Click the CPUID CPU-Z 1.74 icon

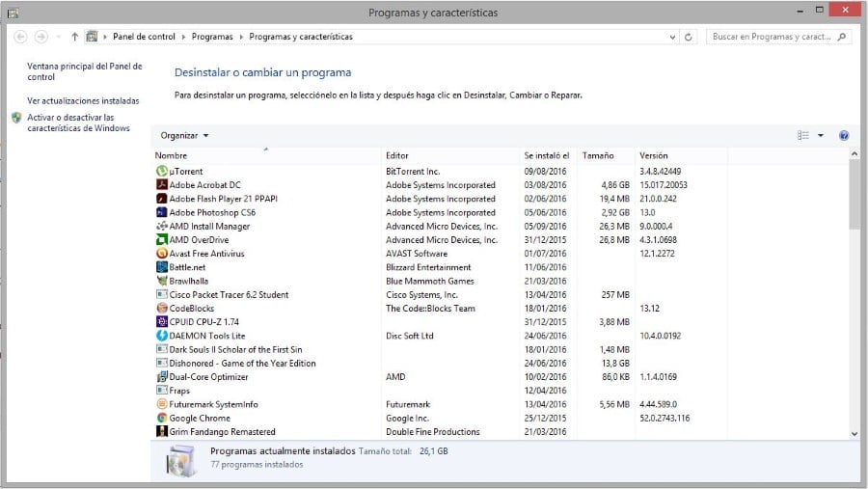pos(162,322)
